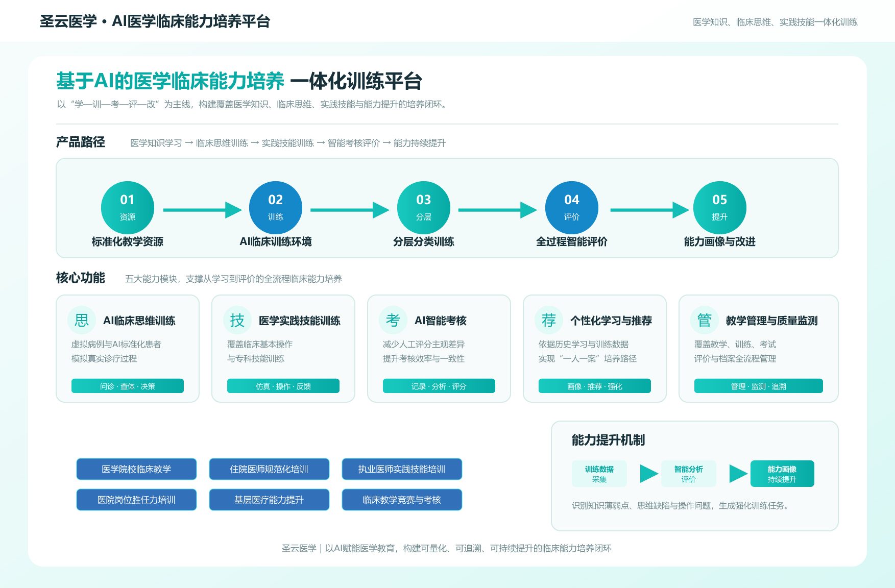This screenshot has height=588, width=895.
Task: Click the 分层分类训练 label
Action: (x=424, y=241)
